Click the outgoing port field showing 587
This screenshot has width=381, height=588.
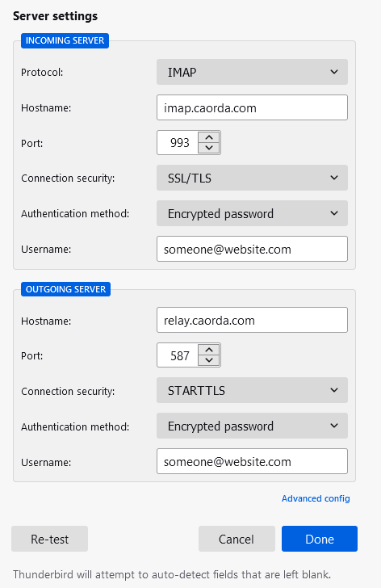click(178, 355)
